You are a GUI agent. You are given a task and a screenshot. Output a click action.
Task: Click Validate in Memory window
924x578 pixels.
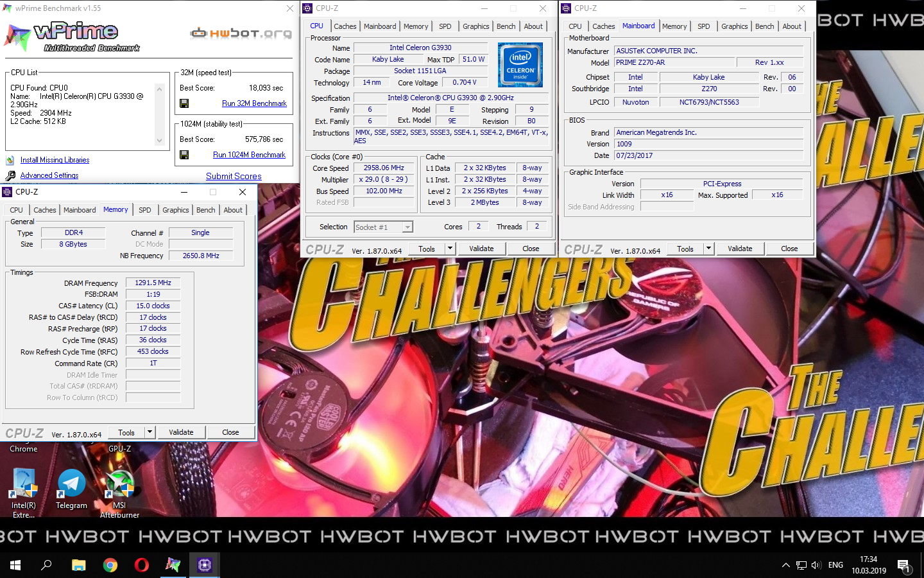[181, 432]
